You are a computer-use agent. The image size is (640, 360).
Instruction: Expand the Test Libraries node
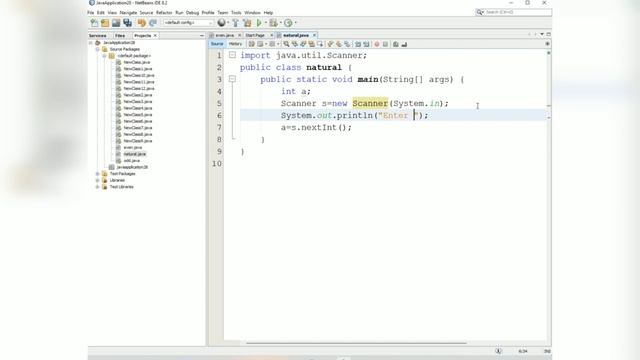pyautogui.click(x=98, y=187)
